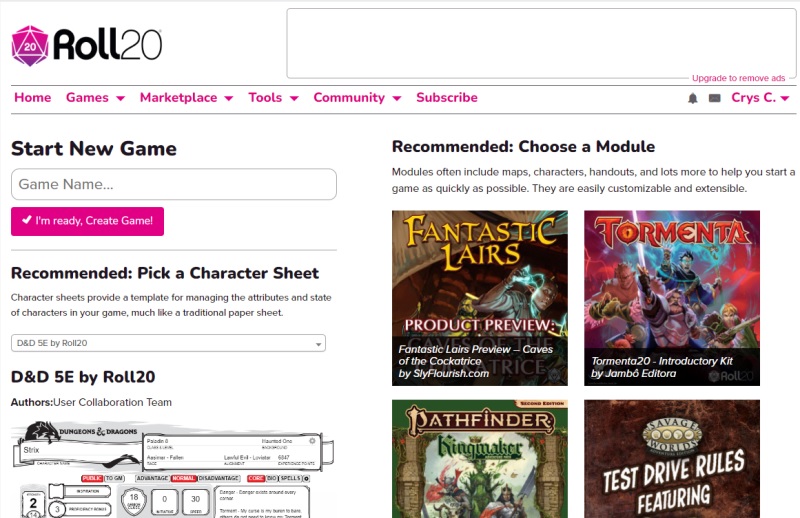Open the Games menu

click(95, 97)
